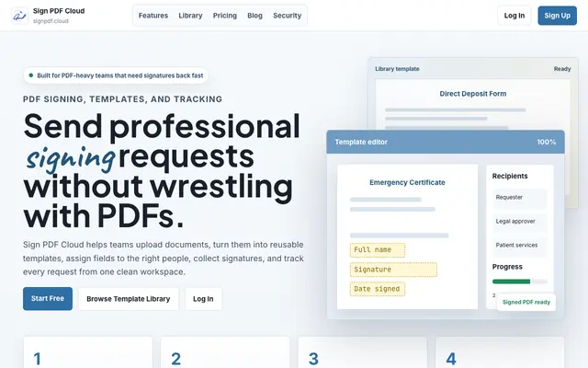Click the Recipients heading
Image resolution: width=588 pixels, height=368 pixels.
click(510, 176)
